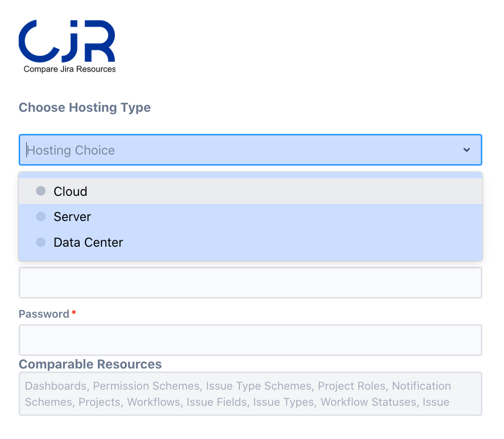Select the Server hosting option
This screenshot has height=439, width=504.
pyautogui.click(x=250, y=217)
